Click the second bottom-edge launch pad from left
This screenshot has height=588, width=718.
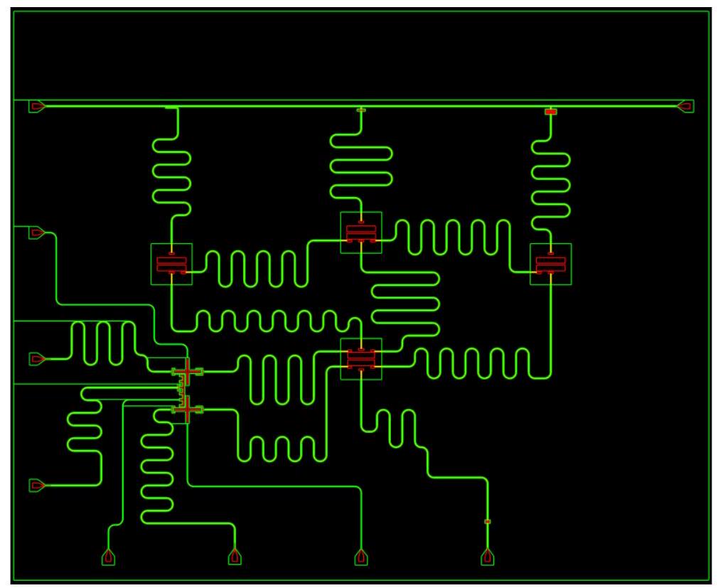(234, 557)
